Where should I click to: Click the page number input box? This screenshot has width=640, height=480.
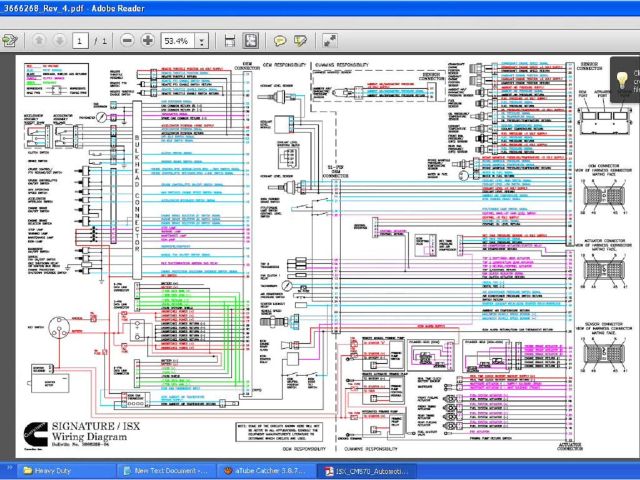point(80,41)
